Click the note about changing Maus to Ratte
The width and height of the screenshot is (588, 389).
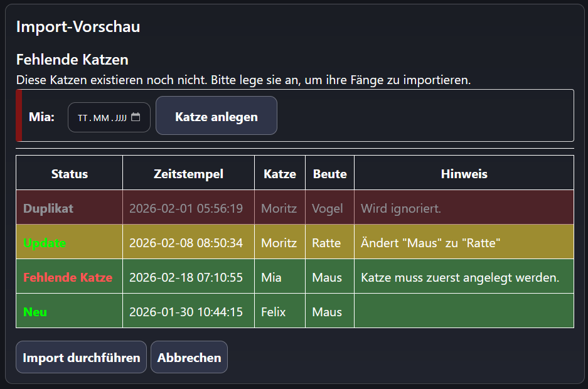(430, 243)
